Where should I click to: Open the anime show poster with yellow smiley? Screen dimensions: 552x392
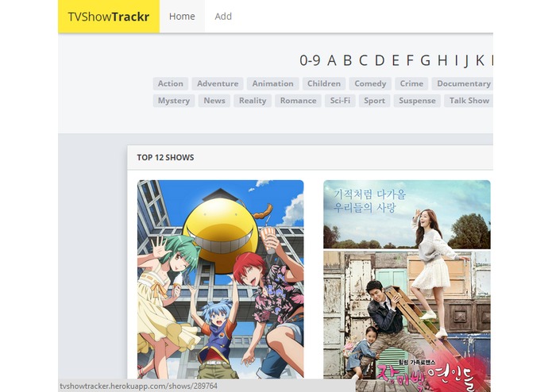(220, 279)
